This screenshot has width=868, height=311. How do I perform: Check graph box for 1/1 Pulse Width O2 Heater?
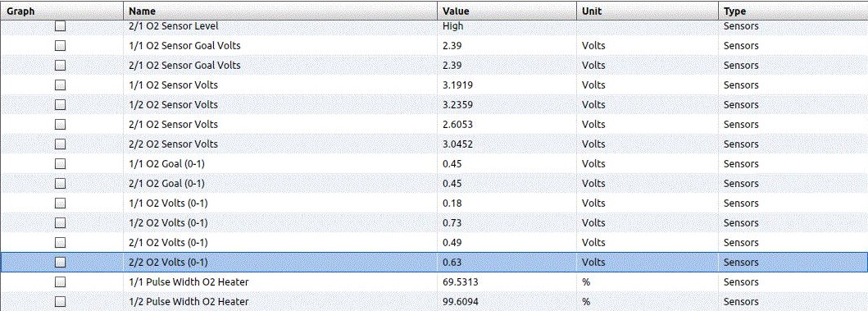coord(61,281)
